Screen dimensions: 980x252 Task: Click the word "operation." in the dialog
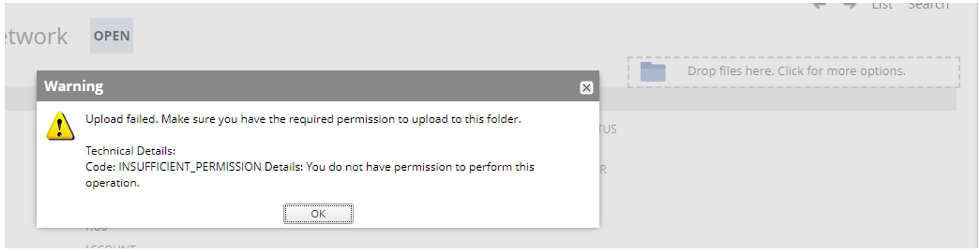(x=112, y=183)
